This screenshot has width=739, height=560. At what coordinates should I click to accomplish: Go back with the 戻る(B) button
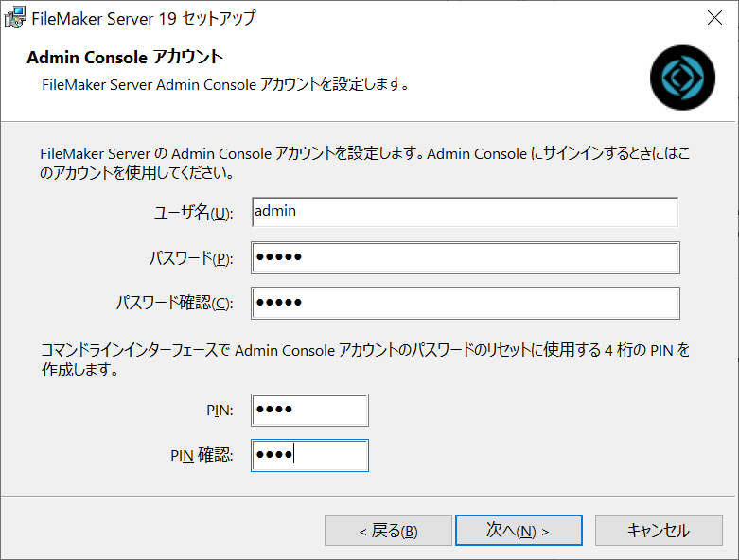pos(388,531)
